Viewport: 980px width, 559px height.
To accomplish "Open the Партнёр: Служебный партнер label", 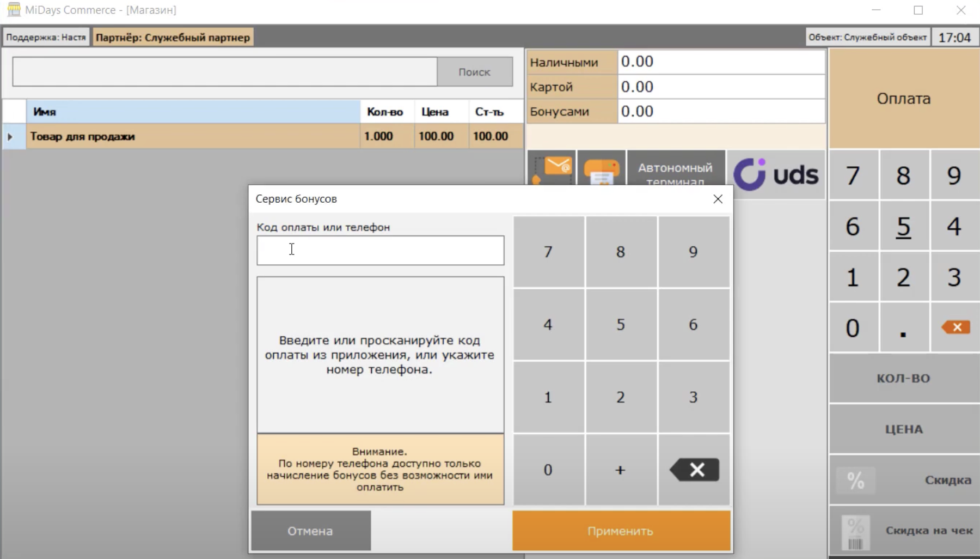I will [x=173, y=37].
